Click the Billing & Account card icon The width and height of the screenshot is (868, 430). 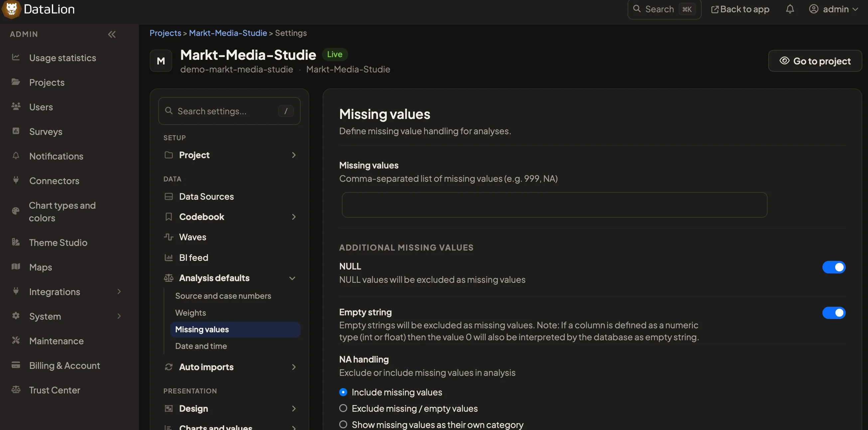16,365
